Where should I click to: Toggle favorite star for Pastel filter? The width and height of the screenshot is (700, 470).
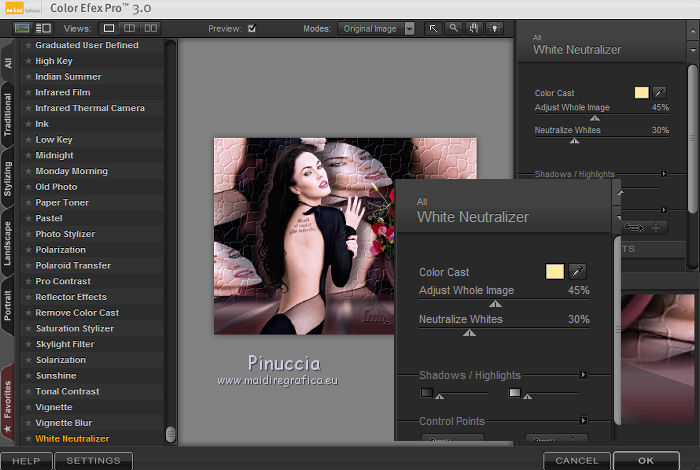[x=28, y=218]
